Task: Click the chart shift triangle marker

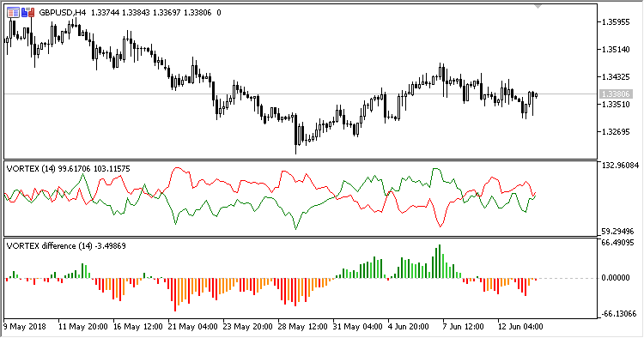Action: pos(538,7)
